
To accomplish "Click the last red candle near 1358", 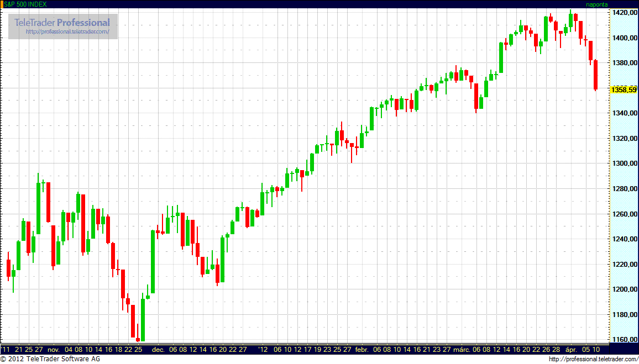I will 596,75.
